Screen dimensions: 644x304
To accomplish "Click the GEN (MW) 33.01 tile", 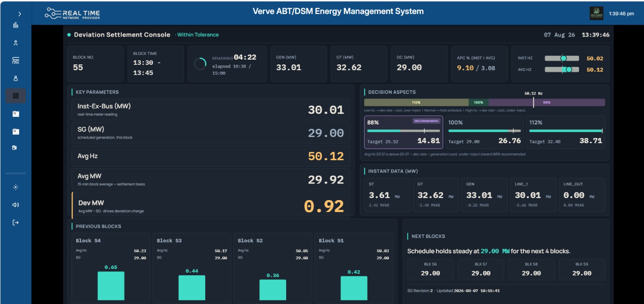I will tap(299, 64).
